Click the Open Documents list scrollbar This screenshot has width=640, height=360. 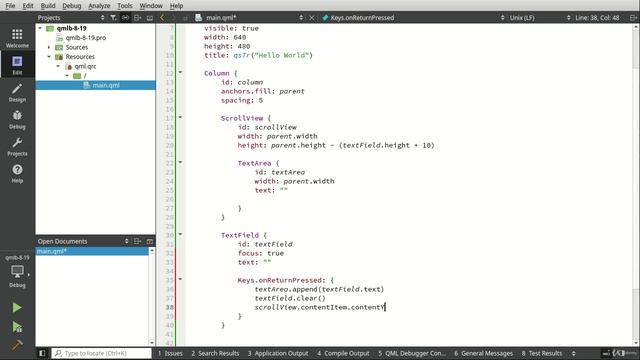point(152,297)
